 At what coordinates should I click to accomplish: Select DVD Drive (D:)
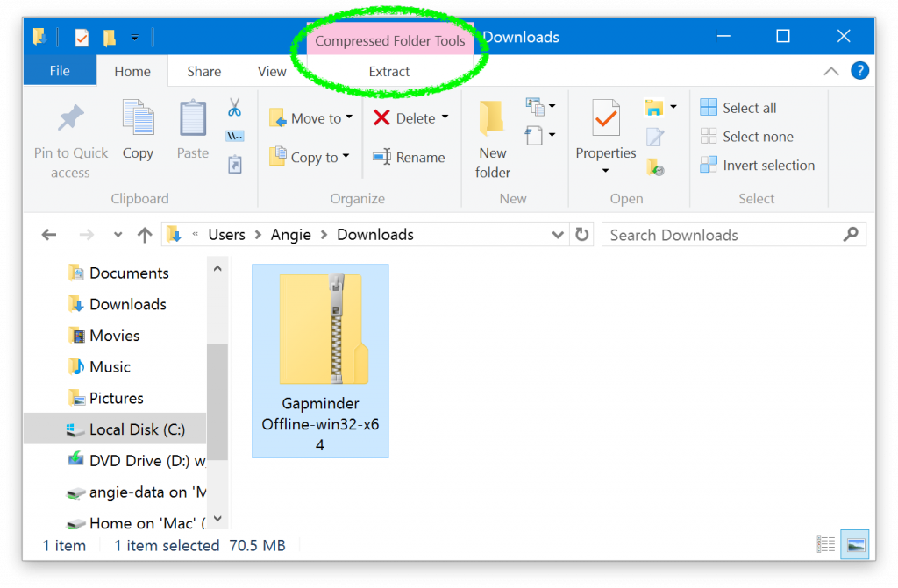click(136, 460)
